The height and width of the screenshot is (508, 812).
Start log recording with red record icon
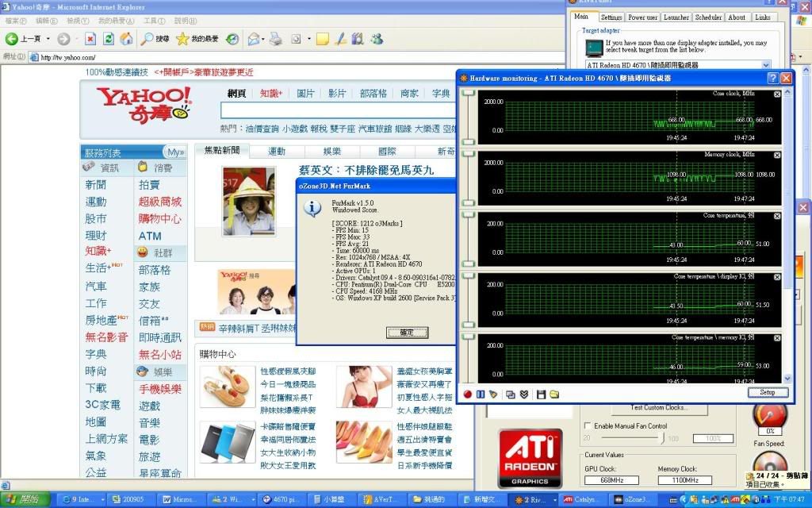click(x=468, y=394)
